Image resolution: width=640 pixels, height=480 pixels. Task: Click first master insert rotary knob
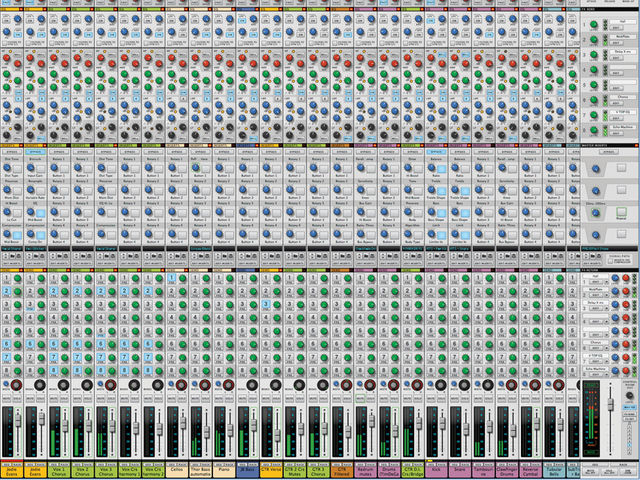(596, 168)
